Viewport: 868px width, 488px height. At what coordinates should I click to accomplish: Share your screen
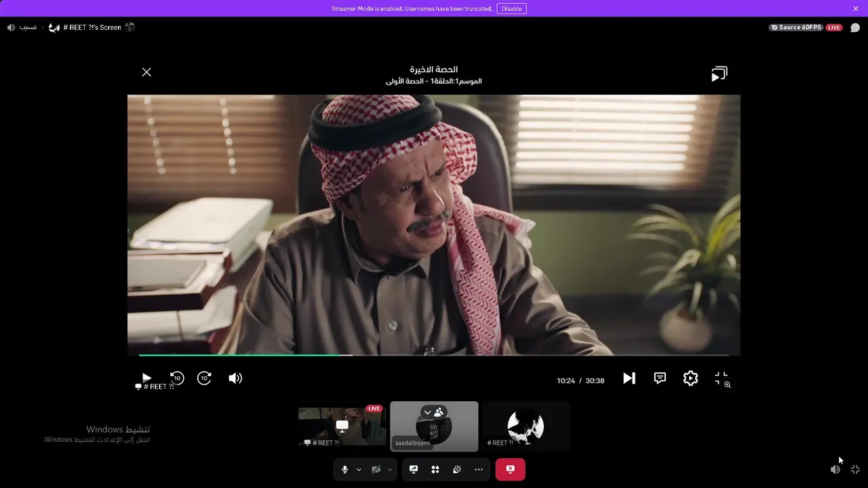point(414,469)
